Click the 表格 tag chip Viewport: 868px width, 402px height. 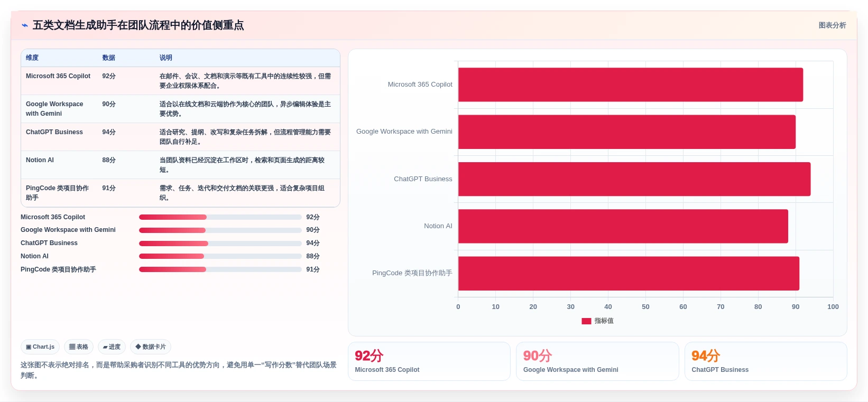click(x=79, y=347)
